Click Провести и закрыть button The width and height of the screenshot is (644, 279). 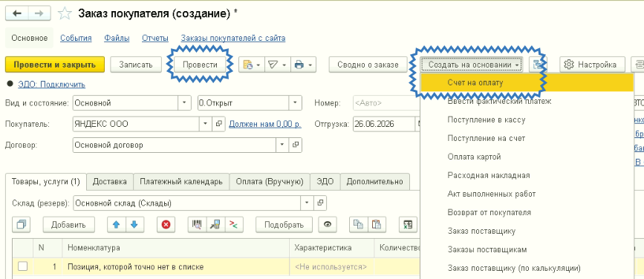tap(55, 65)
